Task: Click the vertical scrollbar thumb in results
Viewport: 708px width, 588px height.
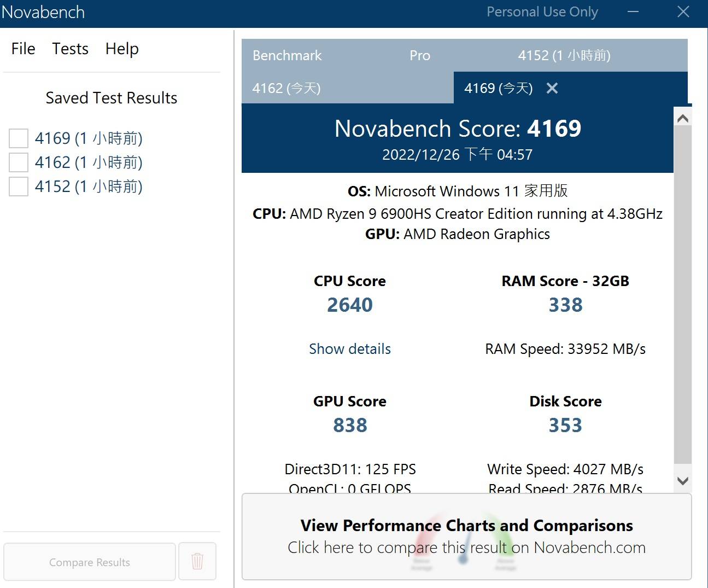Action: (683, 295)
